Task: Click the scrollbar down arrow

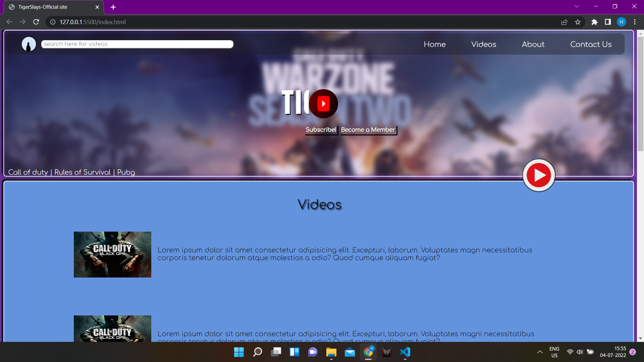Action: [x=640, y=339]
